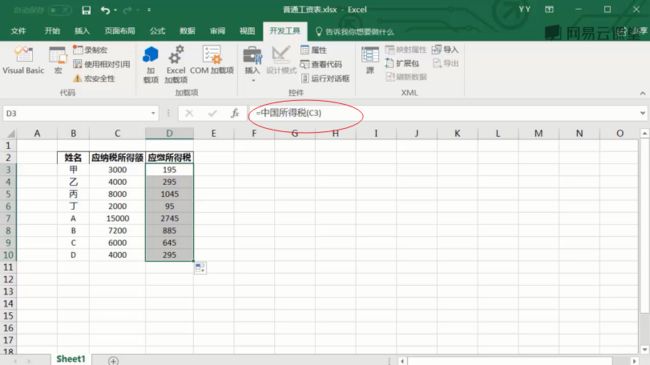The height and width of the screenshot is (365, 650).
Task: Click the Tell Me search box
Action: pos(354,32)
